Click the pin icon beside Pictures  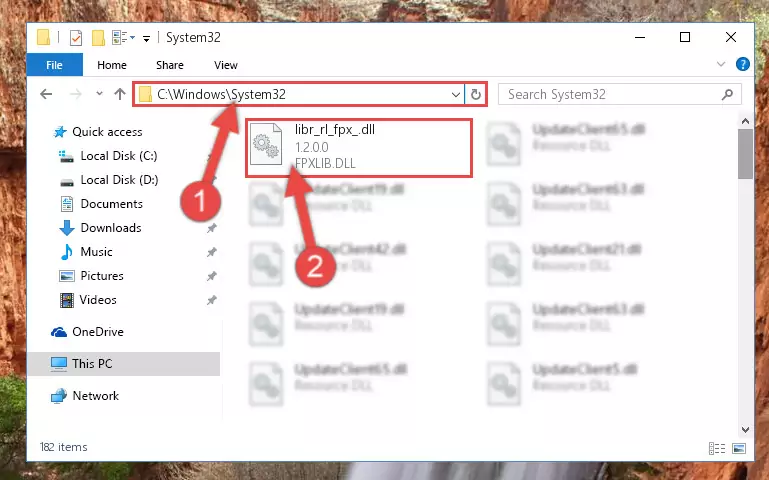click(211, 276)
